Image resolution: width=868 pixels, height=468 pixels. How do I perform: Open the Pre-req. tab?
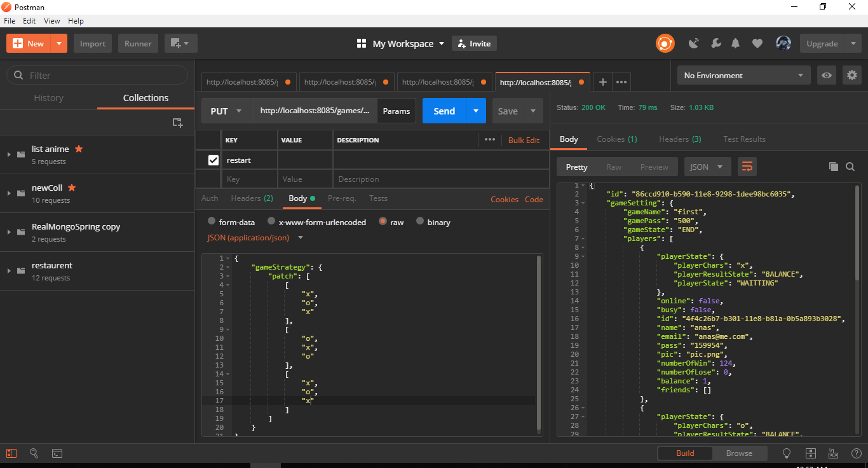(x=342, y=198)
